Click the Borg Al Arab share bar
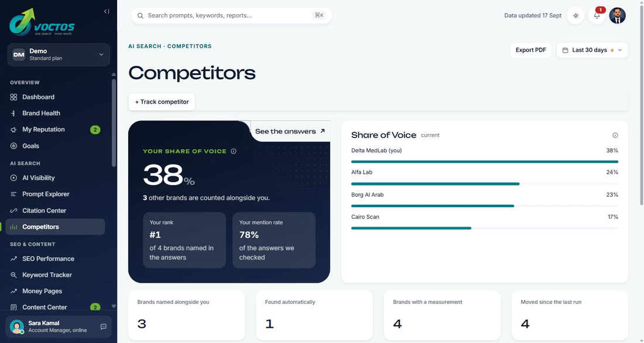Screen dimensions: 644x343 pos(485,206)
